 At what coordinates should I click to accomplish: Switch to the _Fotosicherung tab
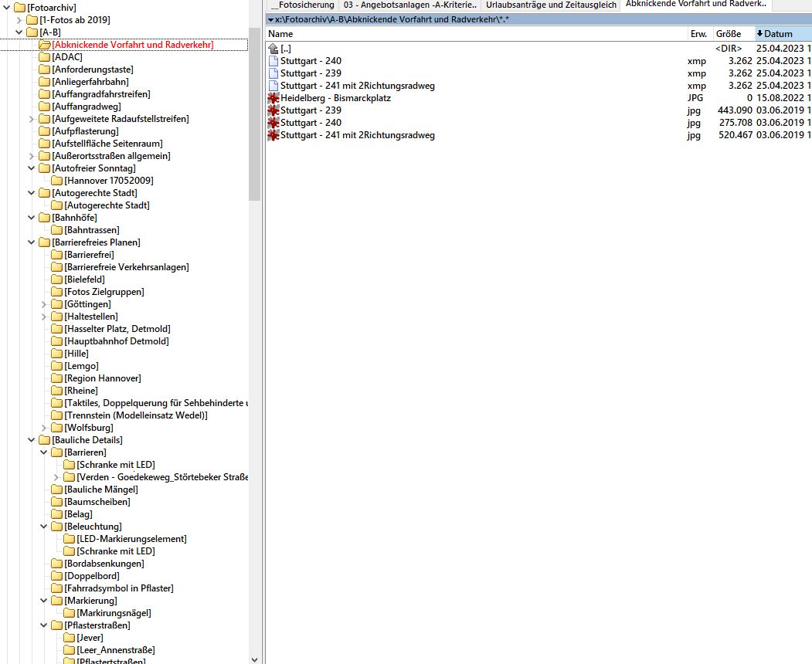pyautogui.click(x=302, y=5)
